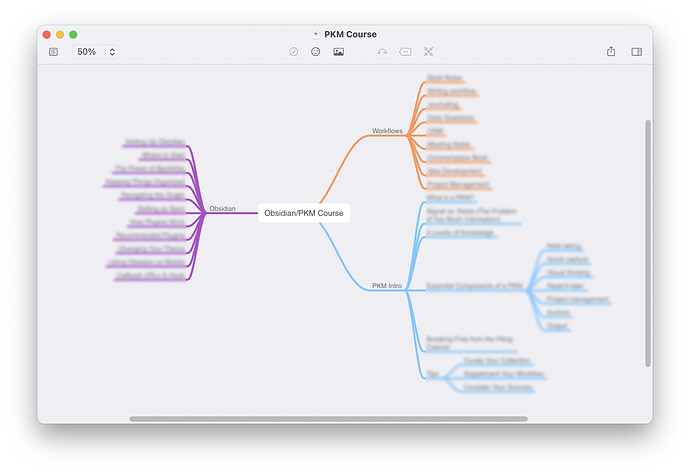Click the zoom stepper arrows
This screenshot has width=690, height=472.
[112, 52]
